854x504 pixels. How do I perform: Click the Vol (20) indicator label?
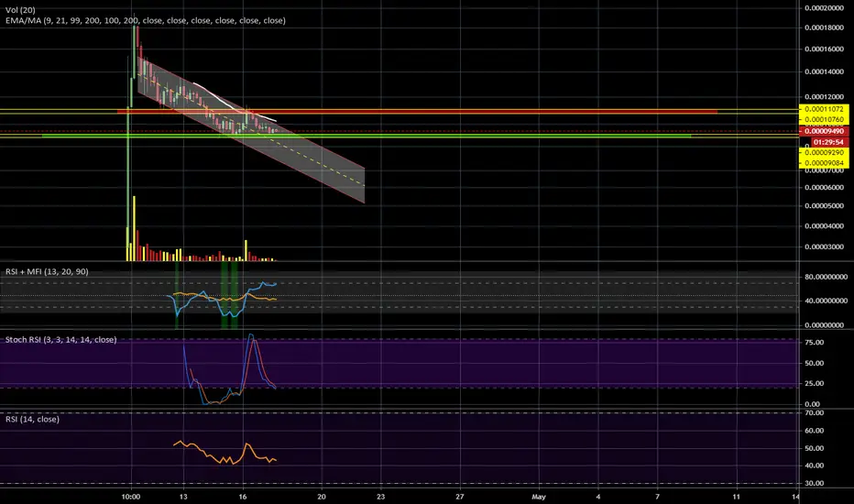click(x=18, y=7)
